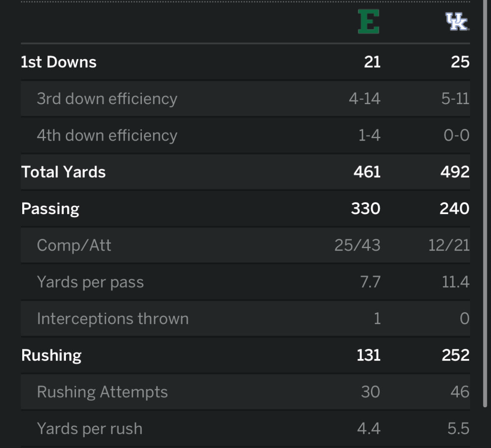Image resolution: width=491 pixels, height=448 pixels.
Task: Click the Yards per rush label
Action: click(89, 429)
